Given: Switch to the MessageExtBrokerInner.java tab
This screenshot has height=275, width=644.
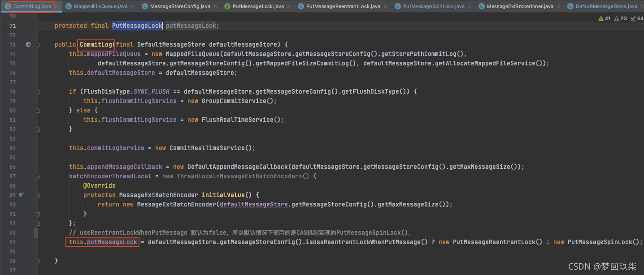Looking at the screenshot, I should pos(520,6).
